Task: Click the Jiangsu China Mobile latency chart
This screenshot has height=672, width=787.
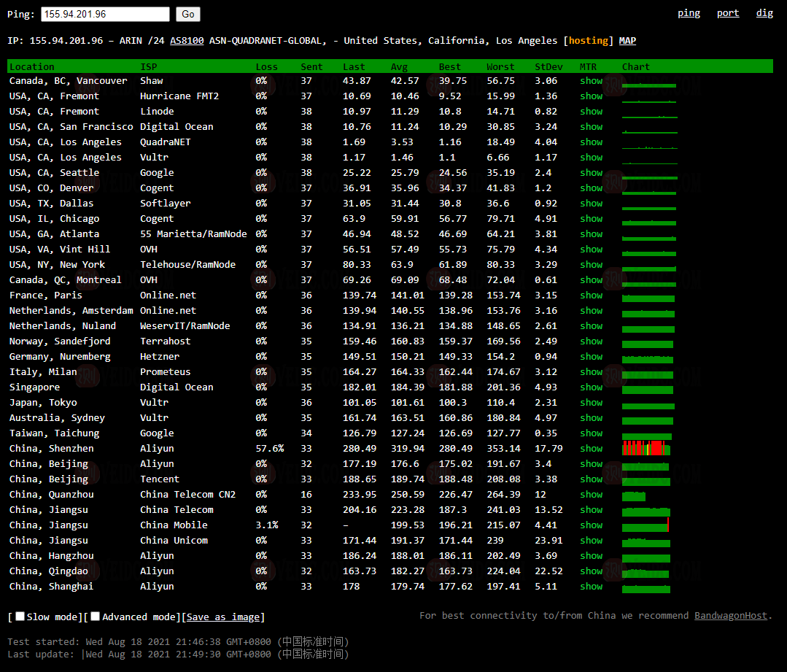Action: coord(646,525)
